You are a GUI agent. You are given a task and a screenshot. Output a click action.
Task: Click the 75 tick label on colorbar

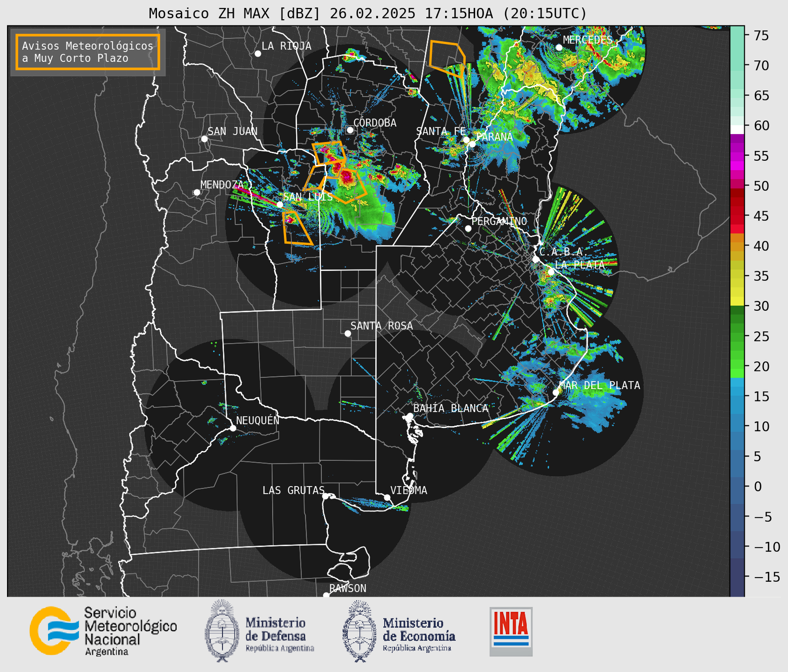coord(761,36)
